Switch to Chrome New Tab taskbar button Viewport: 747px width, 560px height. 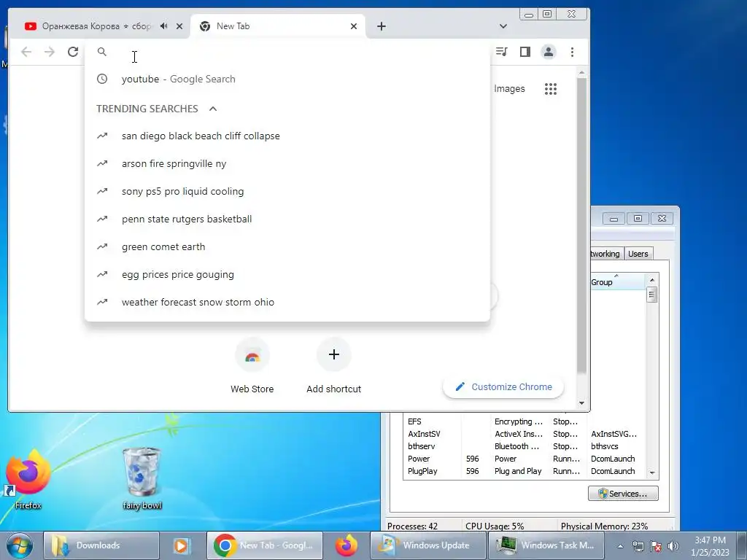[265, 545]
